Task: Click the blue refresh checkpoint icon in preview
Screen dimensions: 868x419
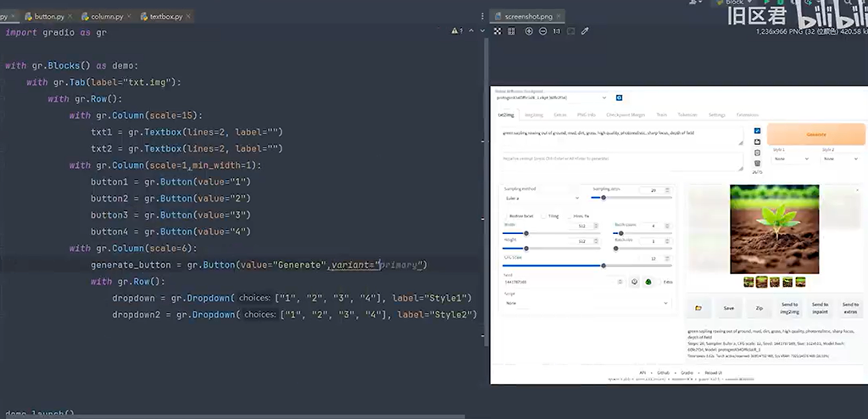Action: [619, 98]
